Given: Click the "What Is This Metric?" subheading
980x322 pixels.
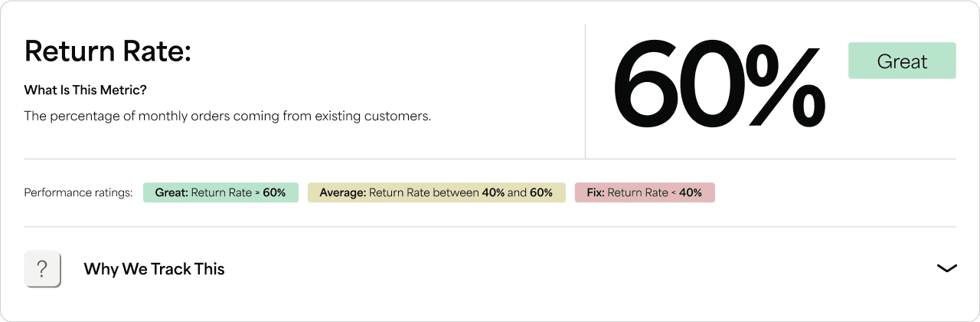Looking at the screenshot, I should (x=85, y=90).
